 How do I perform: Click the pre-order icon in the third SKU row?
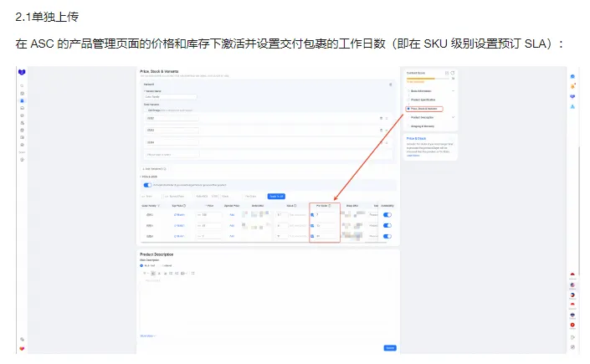[x=312, y=237]
